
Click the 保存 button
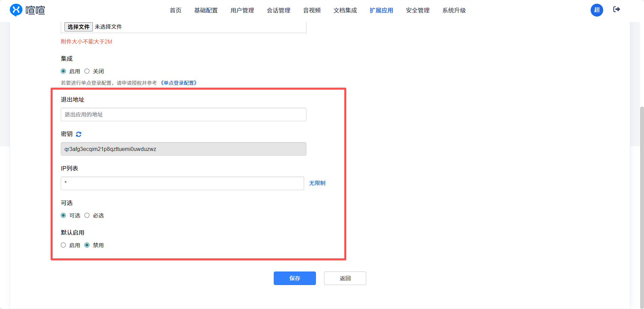[x=295, y=278]
